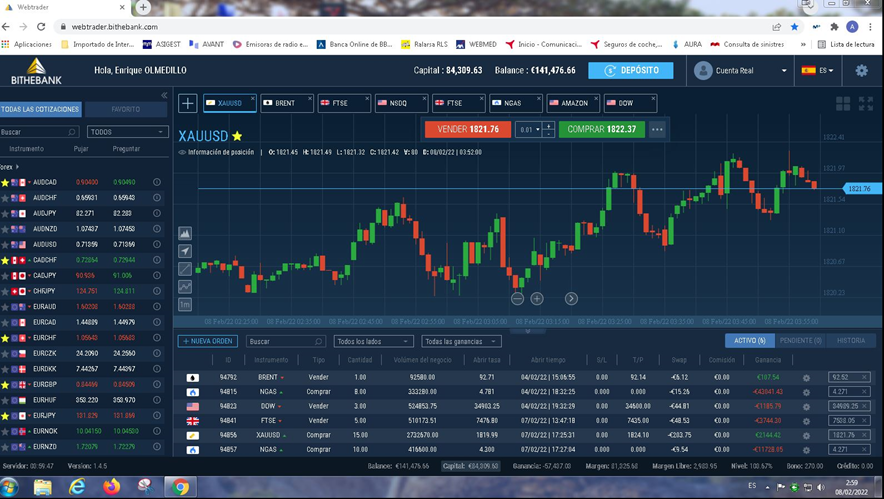Image resolution: width=884 pixels, height=499 pixels.
Task: Close the DOW chart tab
Action: 653,98
